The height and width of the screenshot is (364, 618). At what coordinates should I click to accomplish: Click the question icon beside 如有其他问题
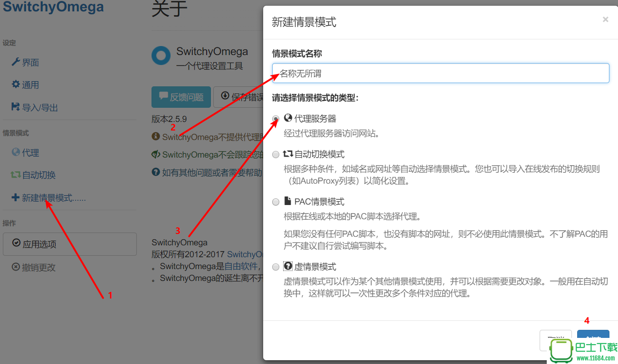[x=155, y=172]
